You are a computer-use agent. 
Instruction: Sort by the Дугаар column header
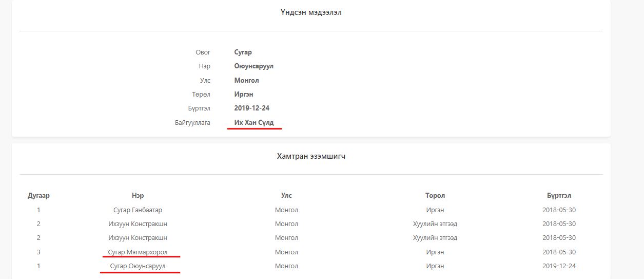(38, 196)
